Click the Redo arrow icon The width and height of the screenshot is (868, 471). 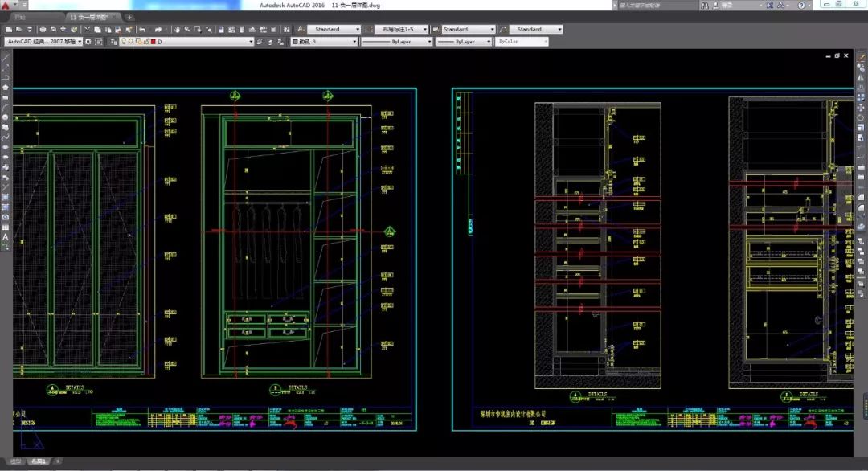point(159,30)
